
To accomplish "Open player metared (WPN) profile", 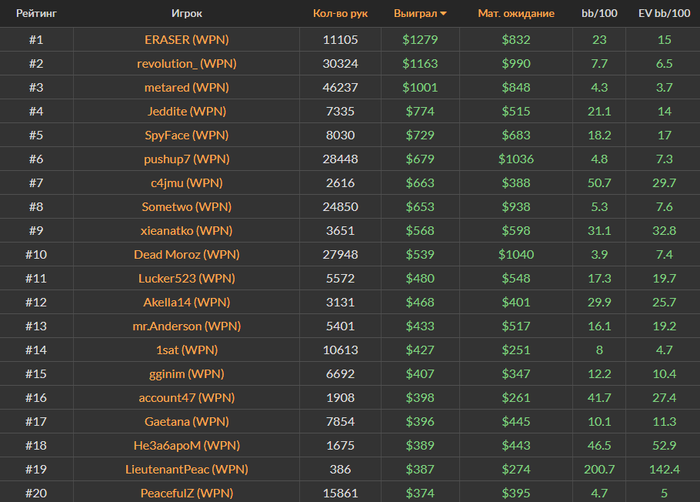I will pos(187,88).
